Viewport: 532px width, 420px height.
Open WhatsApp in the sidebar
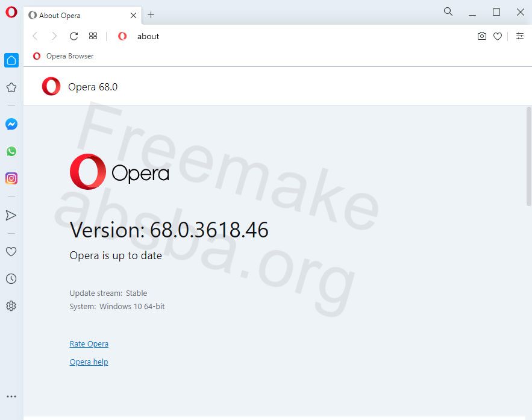click(x=11, y=151)
